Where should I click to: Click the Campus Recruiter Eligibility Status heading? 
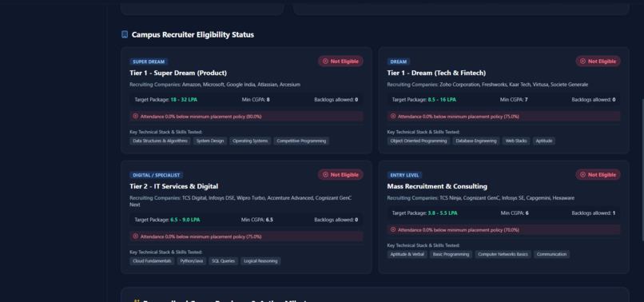coord(193,34)
